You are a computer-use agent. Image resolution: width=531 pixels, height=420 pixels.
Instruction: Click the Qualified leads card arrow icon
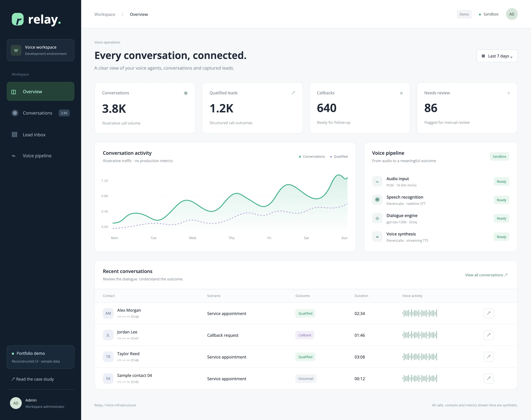click(293, 93)
